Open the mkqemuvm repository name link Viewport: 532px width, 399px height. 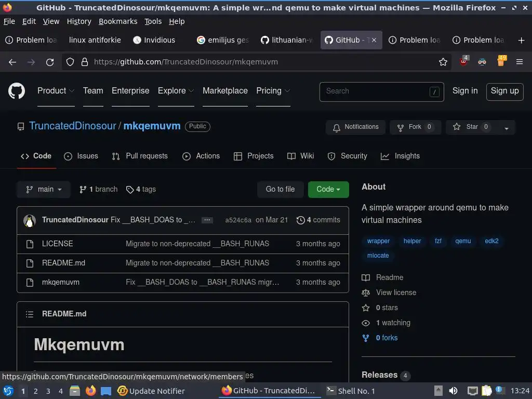click(x=152, y=126)
